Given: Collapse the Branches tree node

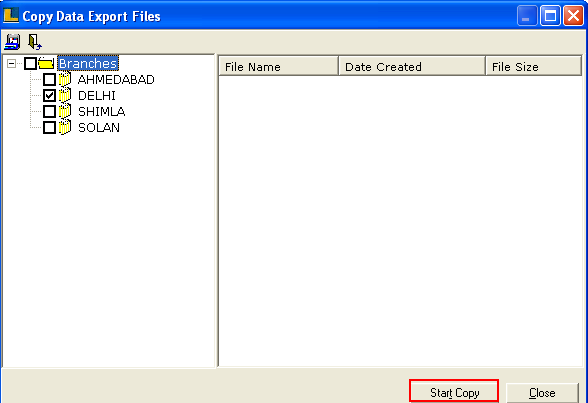Looking at the screenshot, I should coord(12,63).
